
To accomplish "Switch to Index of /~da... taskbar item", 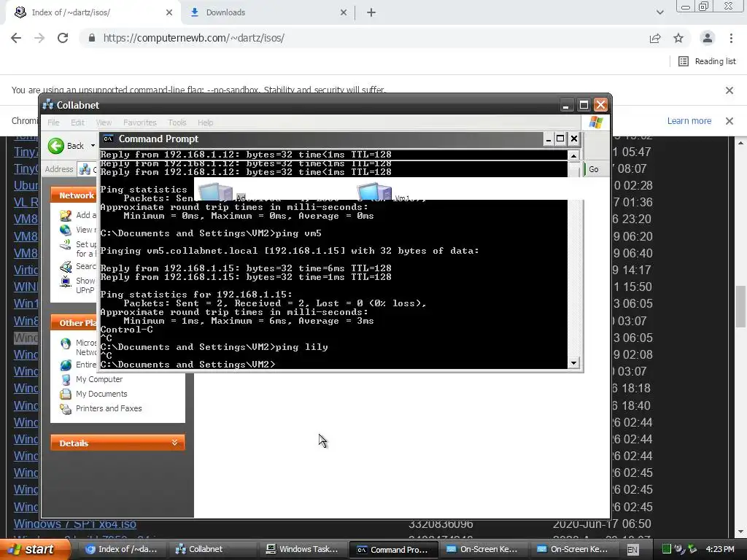I will (x=121, y=549).
